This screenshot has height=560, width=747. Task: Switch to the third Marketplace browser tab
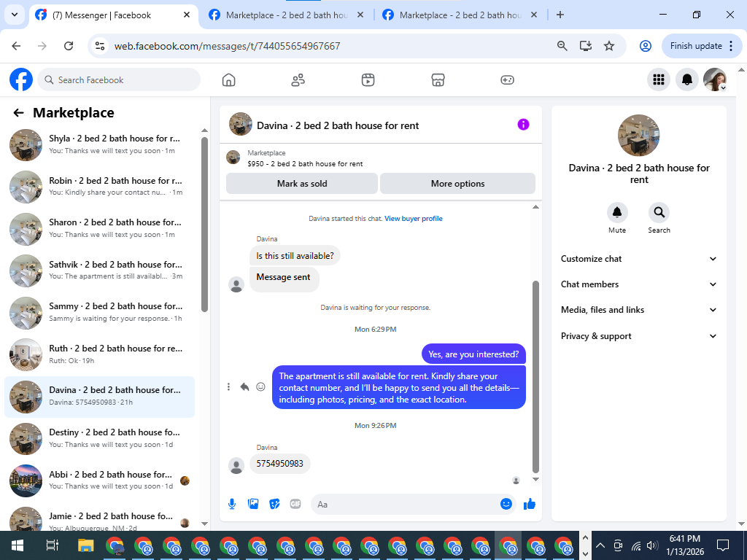(x=460, y=15)
